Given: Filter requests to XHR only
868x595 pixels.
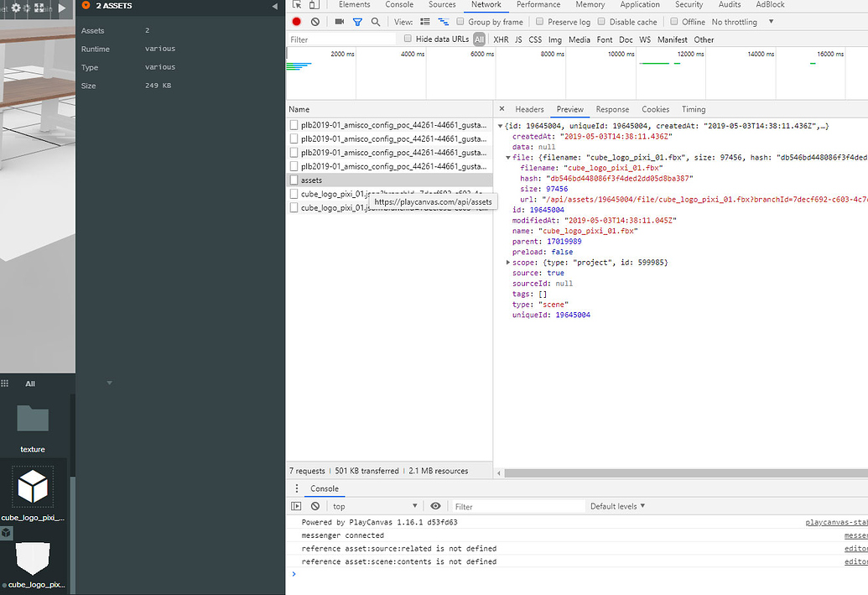Looking at the screenshot, I should point(501,39).
